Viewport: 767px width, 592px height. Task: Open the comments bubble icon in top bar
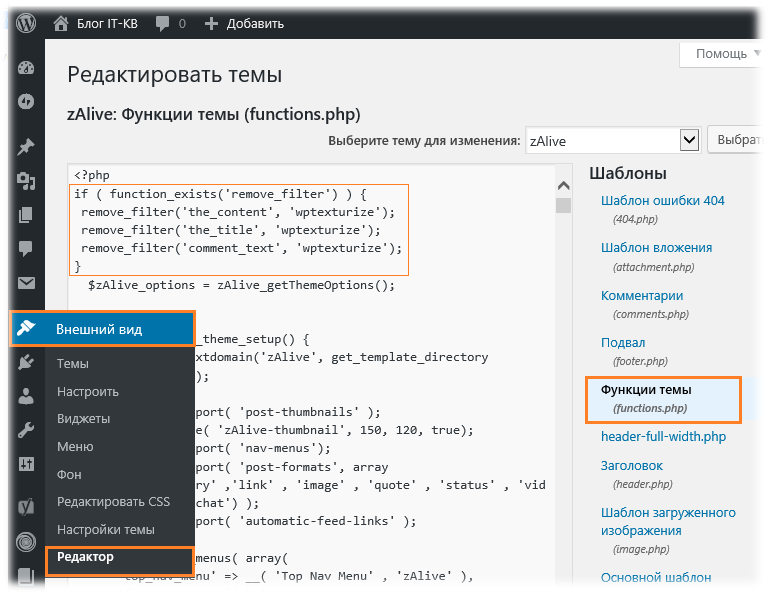(x=162, y=23)
